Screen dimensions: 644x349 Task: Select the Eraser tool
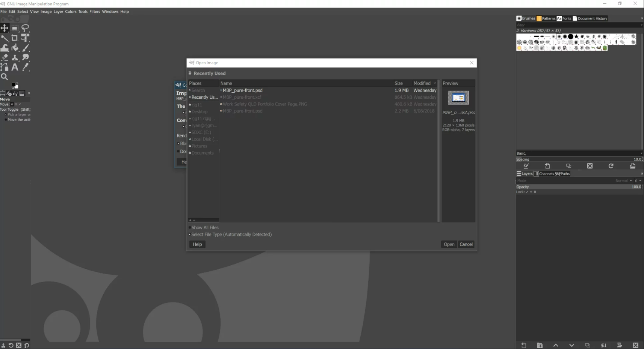5,57
